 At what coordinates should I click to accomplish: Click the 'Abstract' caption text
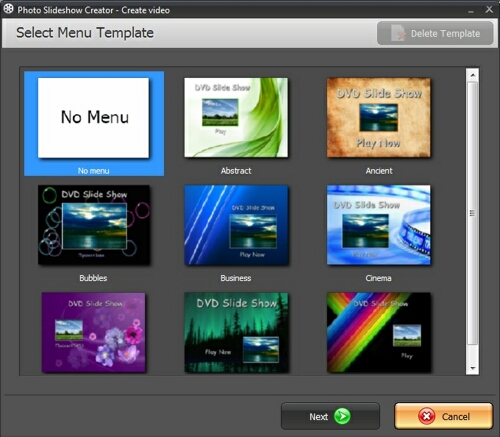pyautogui.click(x=236, y=171)
